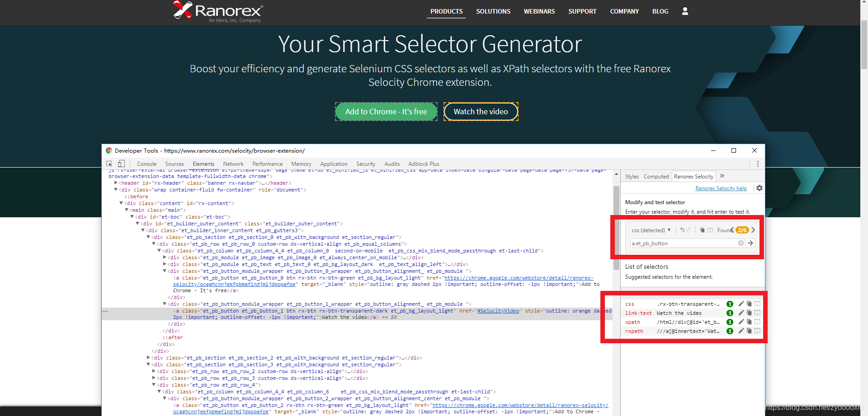
Task: Go to WEBINARS in the site navigation
Action: (x=539, y=11)
